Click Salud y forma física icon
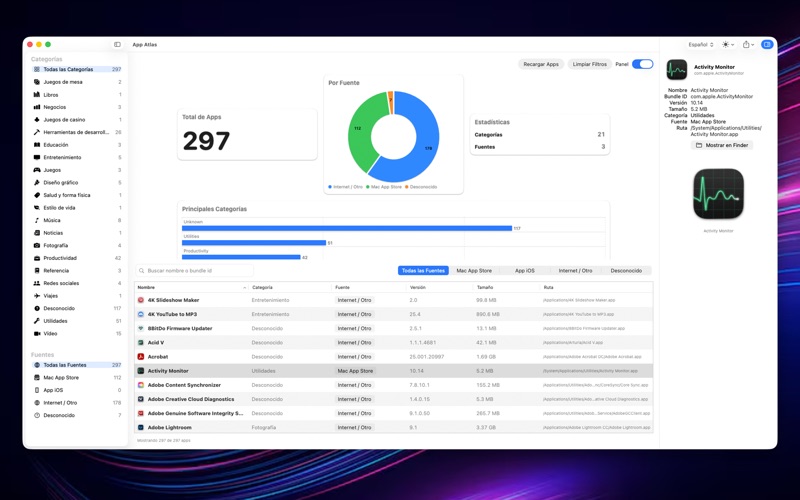The image size is (800, 500). 37,195
